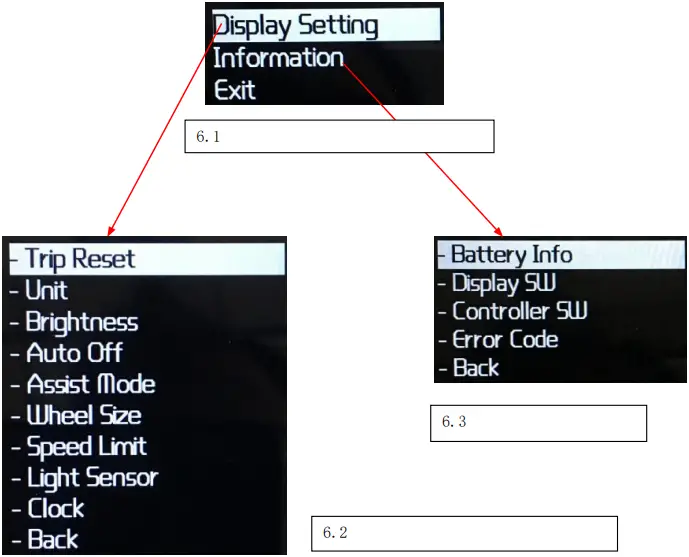Open the Clock setting
The width and height of the screenshot is (689, 557).
(56, 508)
